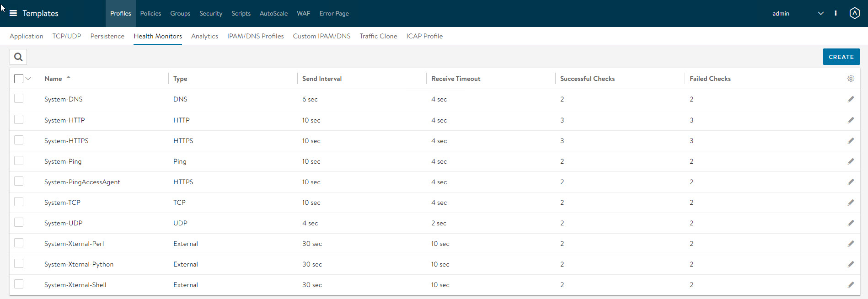Tick the checkbox for System-Ping
The image size is (868, 299).
point(19,161)
